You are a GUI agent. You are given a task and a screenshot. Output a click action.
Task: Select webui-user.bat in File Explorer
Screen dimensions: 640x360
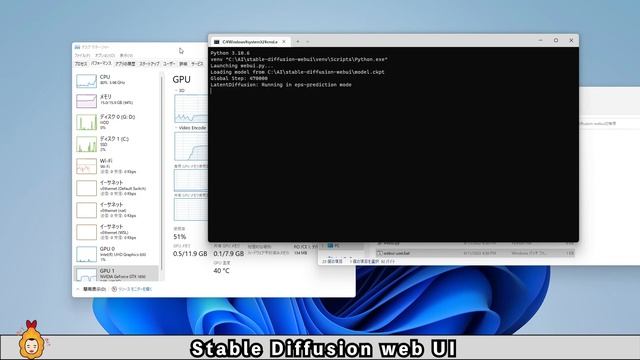475,253
